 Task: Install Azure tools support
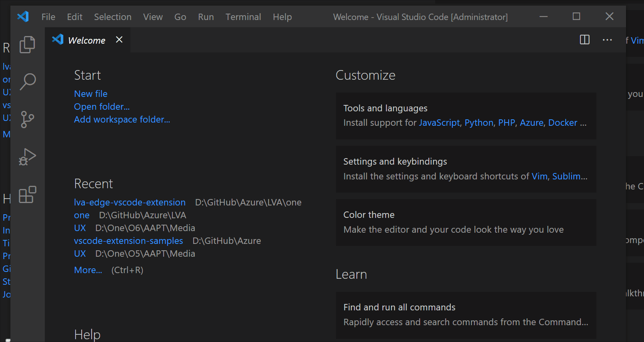point(532,123)
